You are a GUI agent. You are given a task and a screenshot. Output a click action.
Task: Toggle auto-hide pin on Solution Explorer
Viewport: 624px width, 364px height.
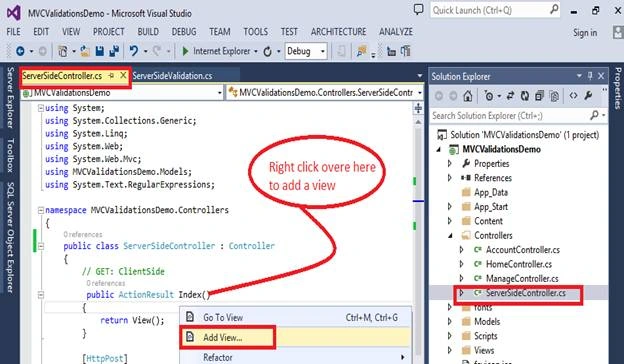tap(590, 76)
